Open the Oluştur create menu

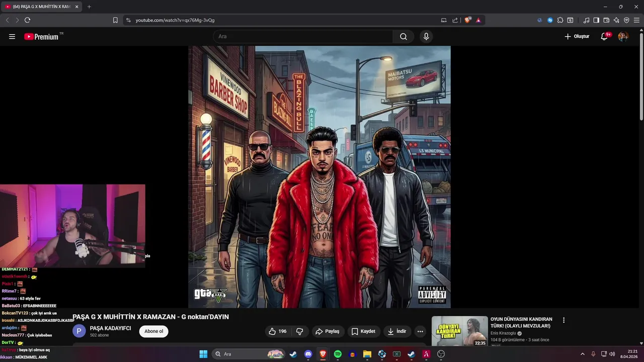click(577, 36)
